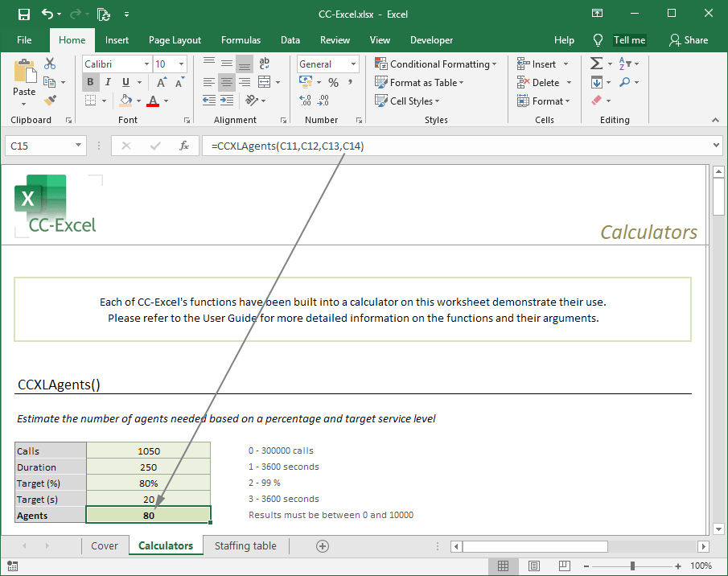The height and width of the screenshot is (576, 728).
Task: Click the Wrap Text icon
Action: (263, 64)
